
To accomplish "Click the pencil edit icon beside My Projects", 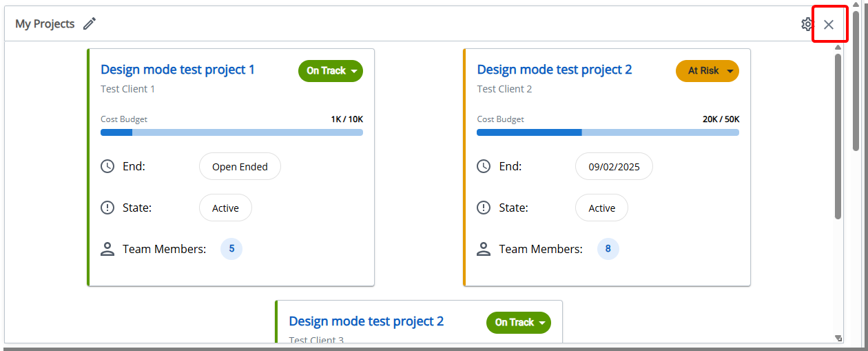I will coord(90,24).
